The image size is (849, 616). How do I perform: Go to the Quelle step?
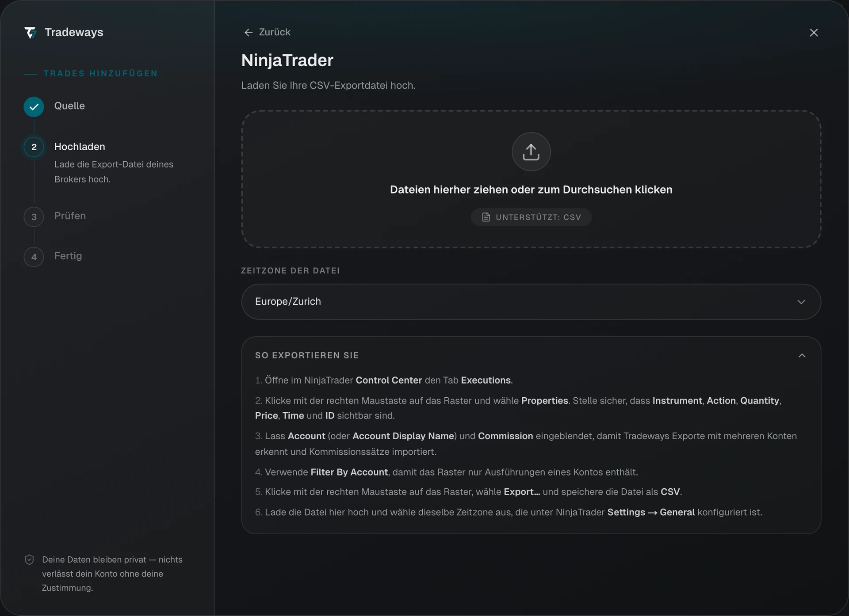click(69, 106)
